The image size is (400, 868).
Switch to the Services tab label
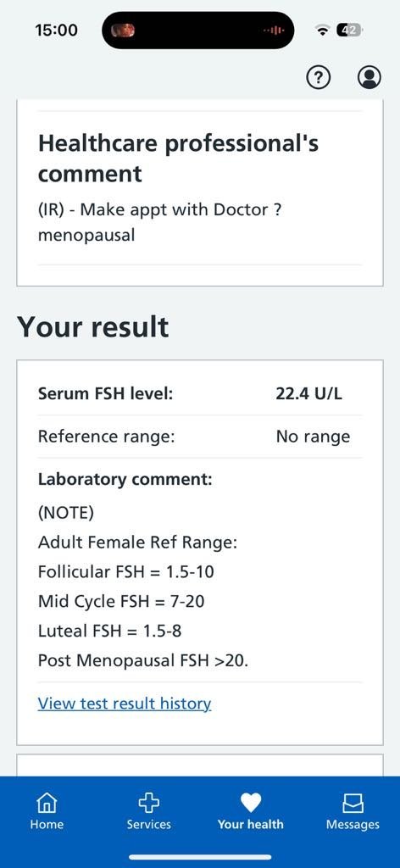point(148,824)
